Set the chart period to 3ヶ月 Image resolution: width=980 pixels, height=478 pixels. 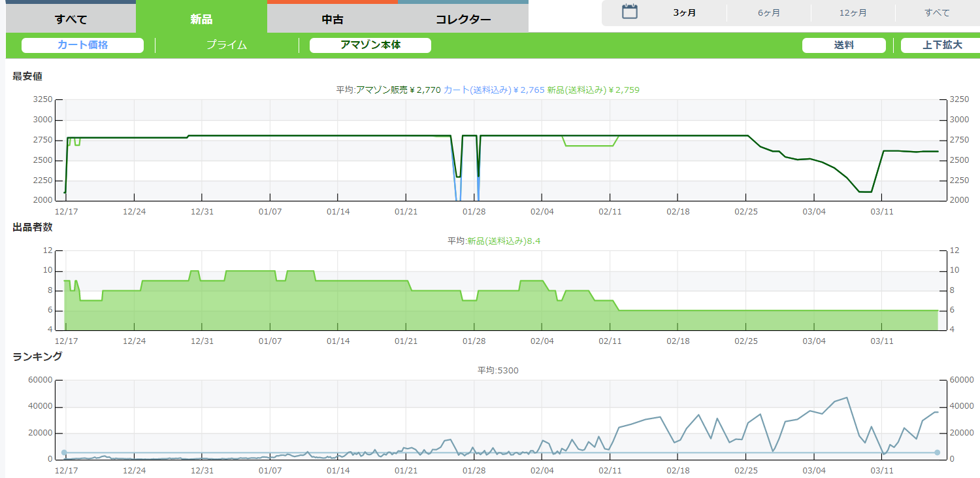coord(685,13)
